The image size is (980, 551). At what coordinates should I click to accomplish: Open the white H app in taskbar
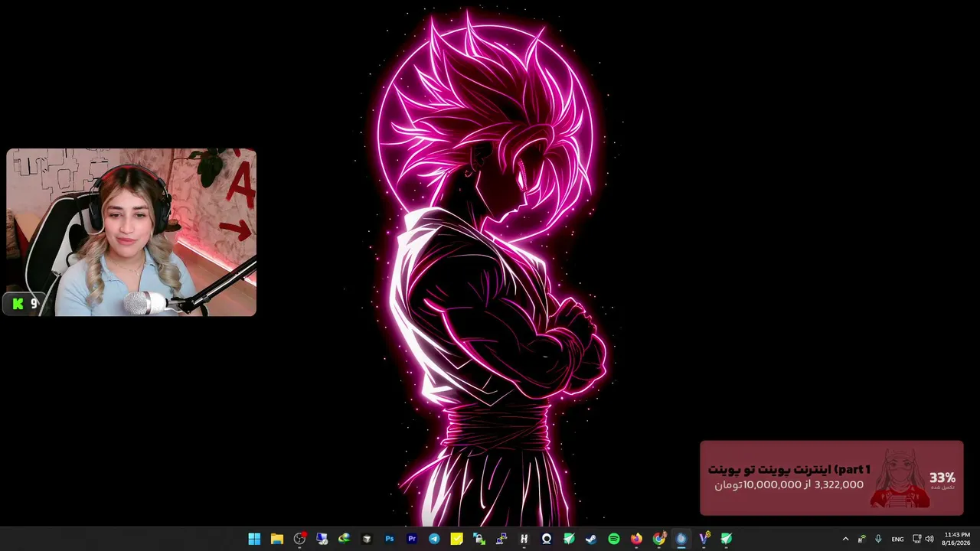coord(524,539)
